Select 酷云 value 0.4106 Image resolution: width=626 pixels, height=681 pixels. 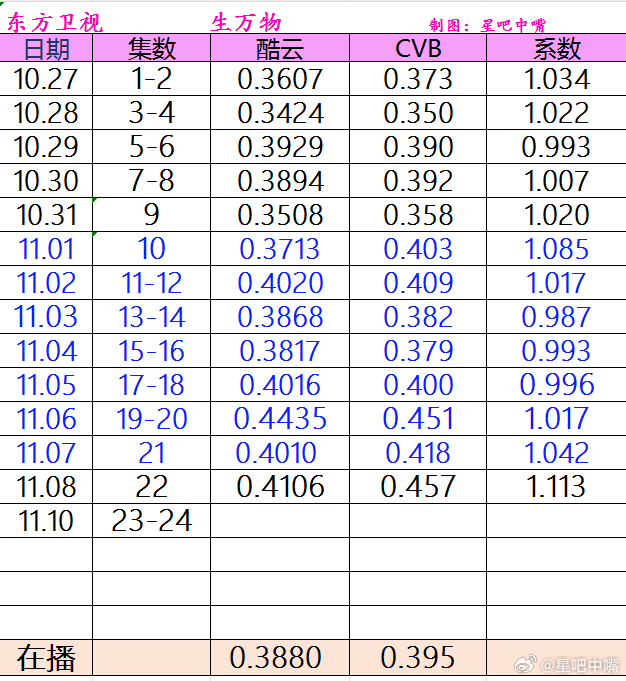point(280,486)
